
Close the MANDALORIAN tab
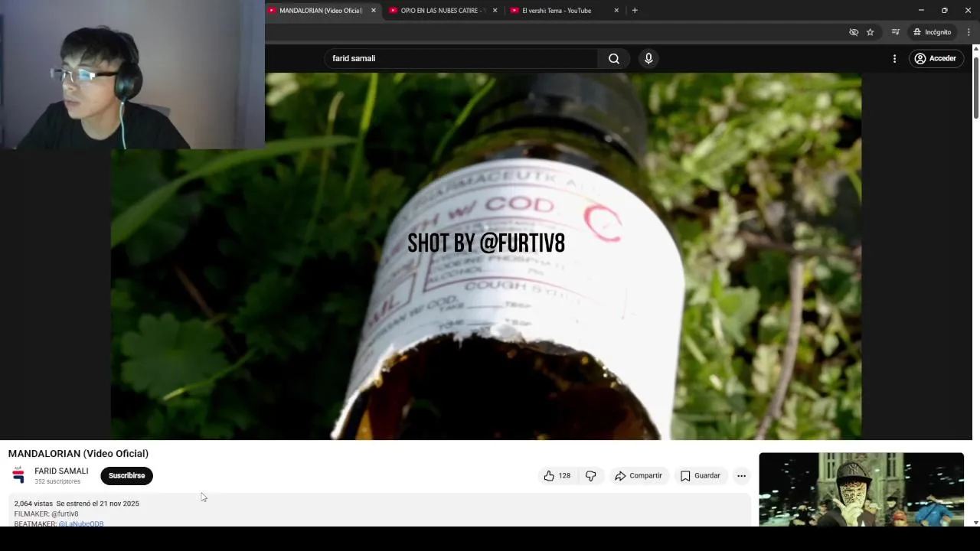[x=374, y=11]
